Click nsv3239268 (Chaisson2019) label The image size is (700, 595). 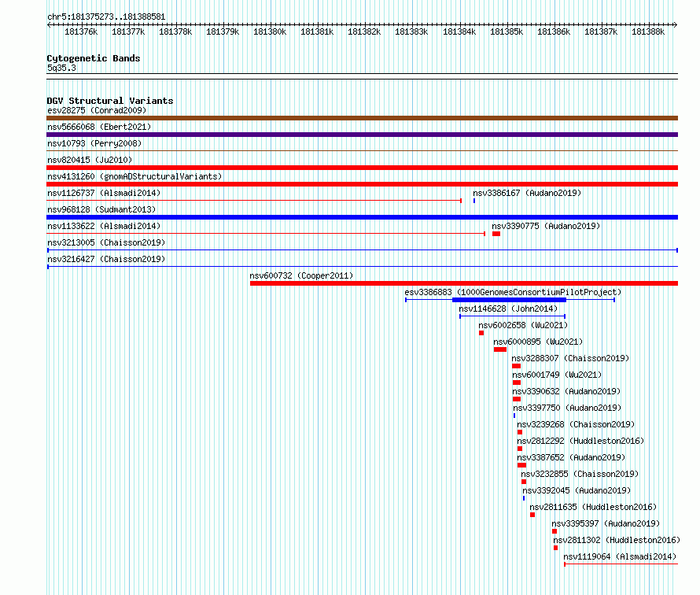pos(576,424)
